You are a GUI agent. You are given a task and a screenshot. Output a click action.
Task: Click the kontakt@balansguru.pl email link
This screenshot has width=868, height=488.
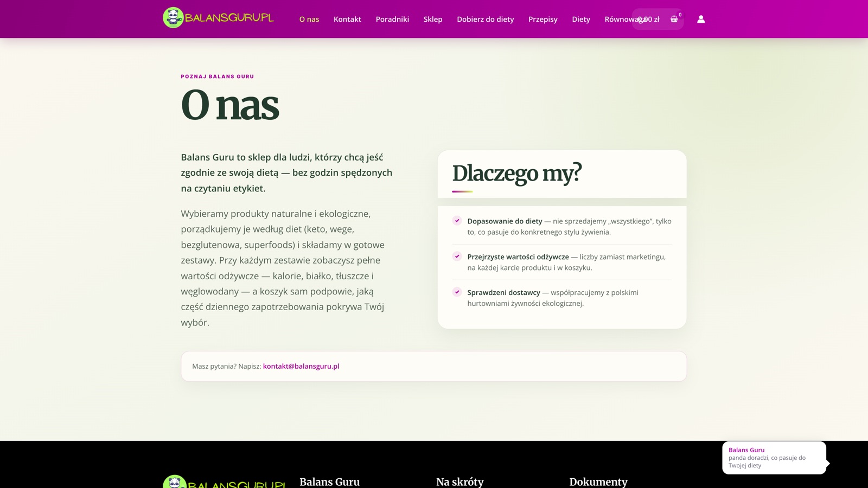pyautogui.click(x=301, y=366)
